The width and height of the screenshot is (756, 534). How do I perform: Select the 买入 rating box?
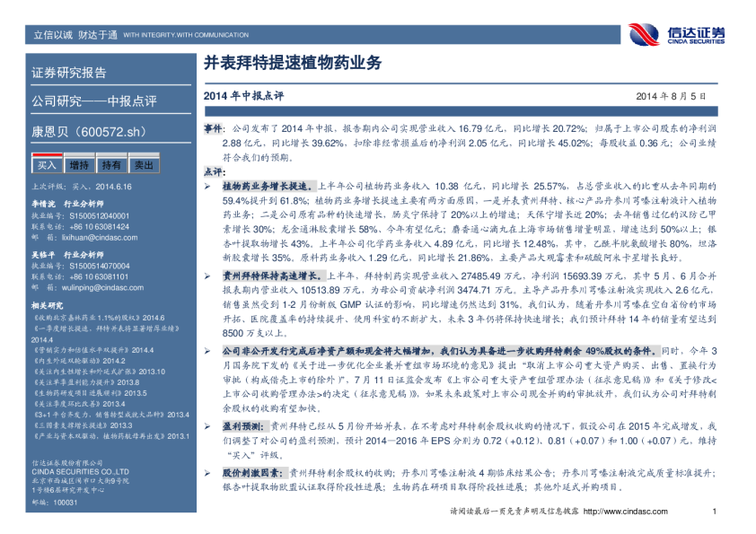pos(46,165)
